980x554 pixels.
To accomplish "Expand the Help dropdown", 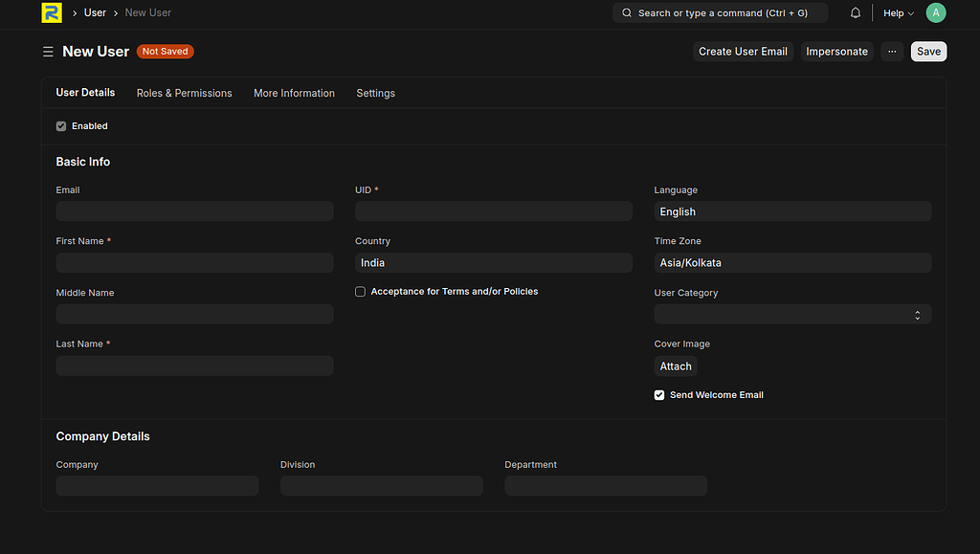I will point(897,12).
